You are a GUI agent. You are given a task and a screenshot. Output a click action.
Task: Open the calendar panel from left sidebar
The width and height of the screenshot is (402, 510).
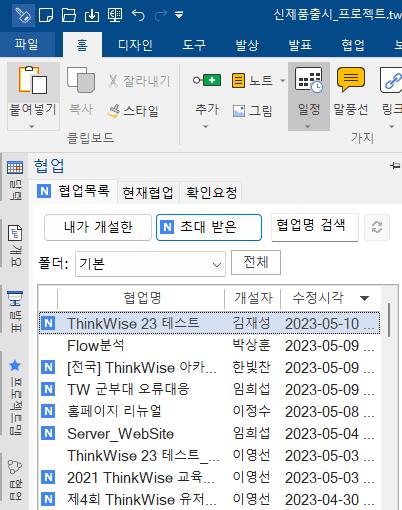15,168
